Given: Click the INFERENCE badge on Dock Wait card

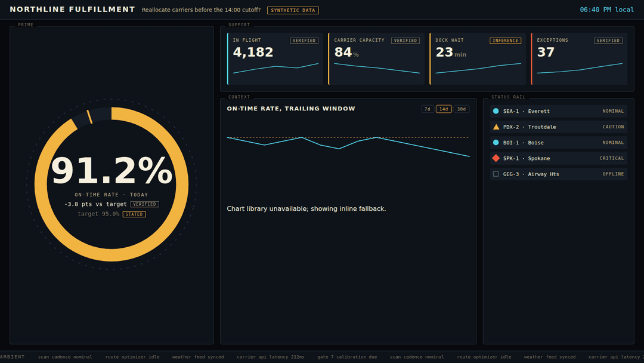Looking at the screenshot, I should point(505,40).
